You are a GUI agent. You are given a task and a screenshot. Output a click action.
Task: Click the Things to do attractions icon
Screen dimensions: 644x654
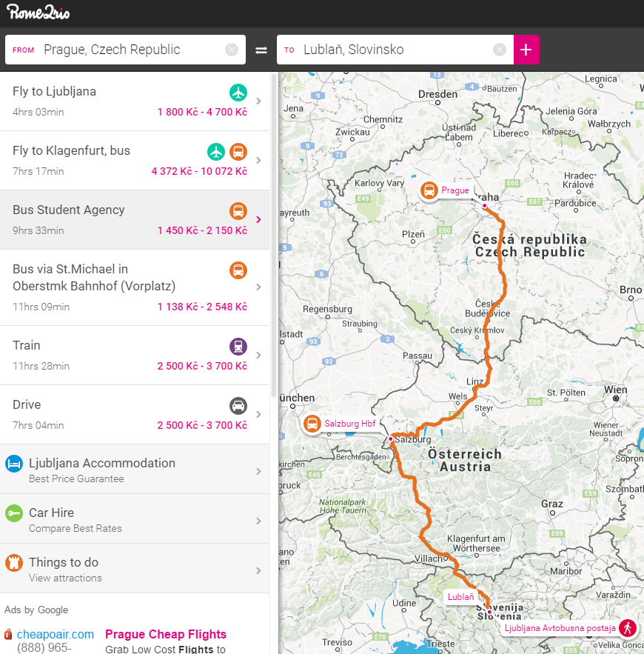coord(13,564)
